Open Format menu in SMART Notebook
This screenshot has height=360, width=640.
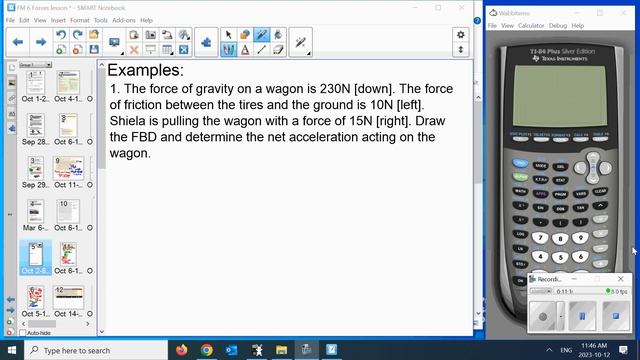click(x=80, y=20)
